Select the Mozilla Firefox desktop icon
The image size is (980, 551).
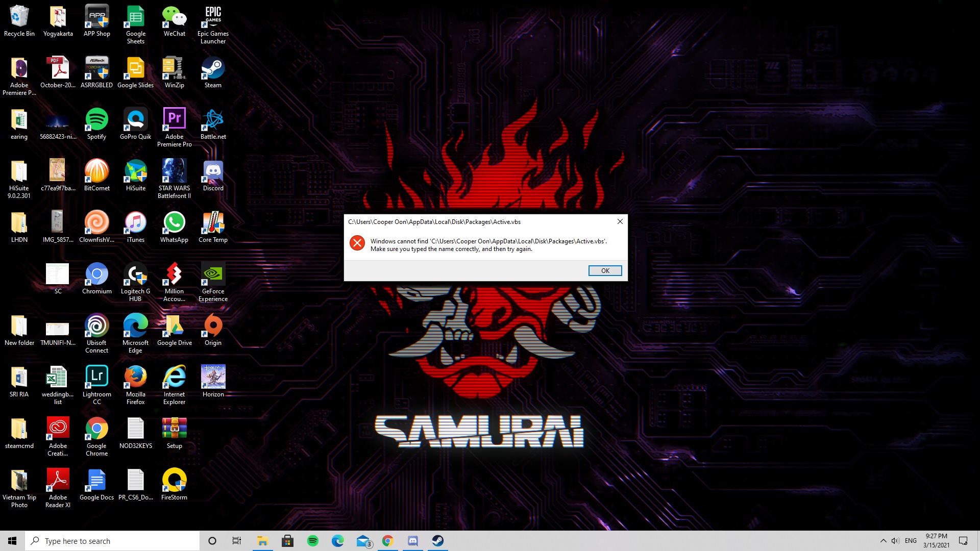point(135,386)
